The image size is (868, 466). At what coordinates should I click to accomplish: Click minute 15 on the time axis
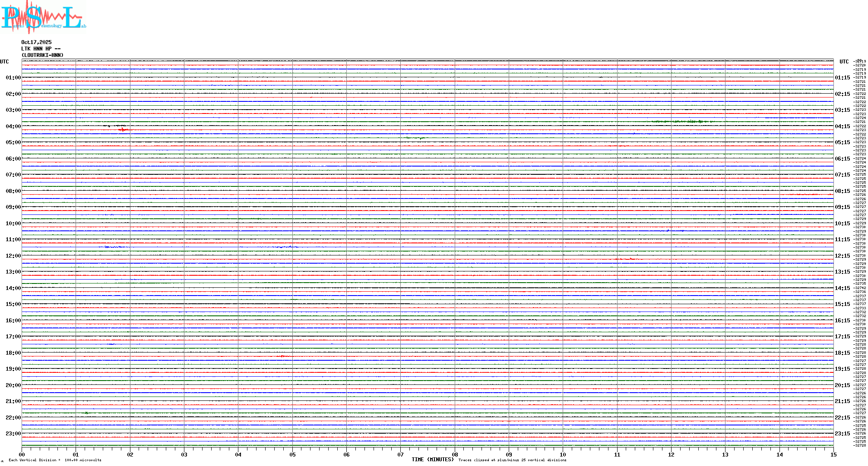click(833, 454)
